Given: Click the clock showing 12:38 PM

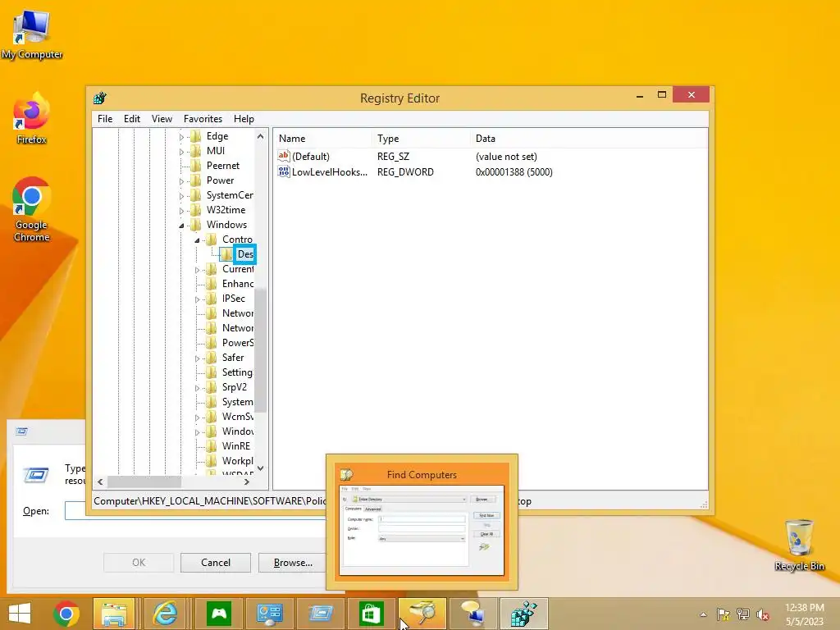Looking at the screenshot, I should coord(804,608).
